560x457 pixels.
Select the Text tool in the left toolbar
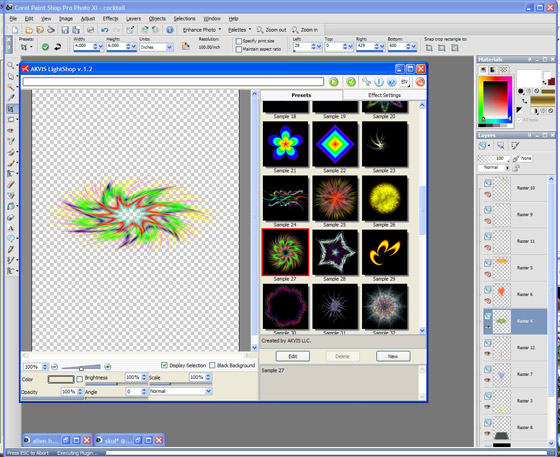[11, 228]
